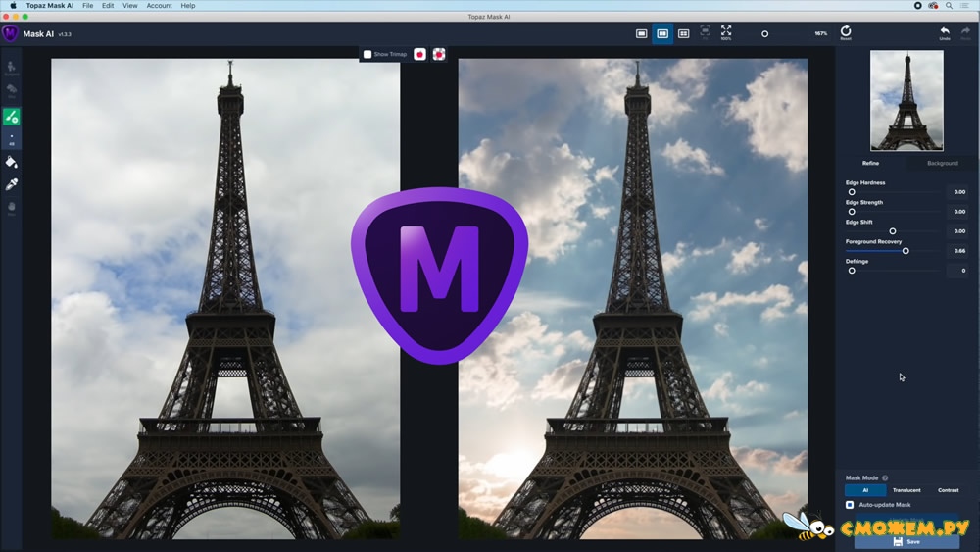Edit the Defringe value field
The image size is (980, 552).
pos(959,271)
